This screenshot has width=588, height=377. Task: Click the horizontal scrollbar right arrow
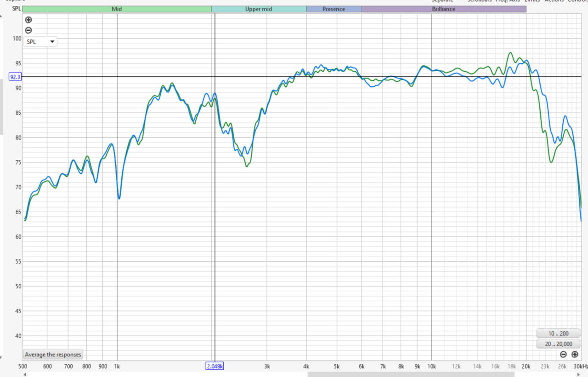[578, 374]
